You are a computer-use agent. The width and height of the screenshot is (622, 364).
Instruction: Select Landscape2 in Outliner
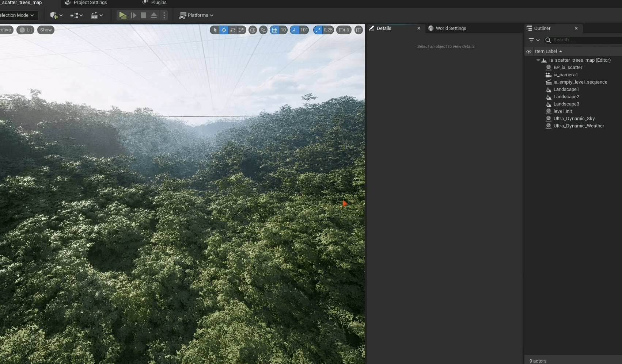[566, 97]
